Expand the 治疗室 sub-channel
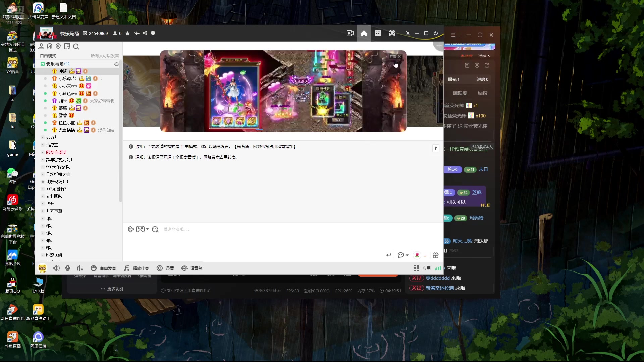This screenshot has width=644, height=362. tap(43, 145)
